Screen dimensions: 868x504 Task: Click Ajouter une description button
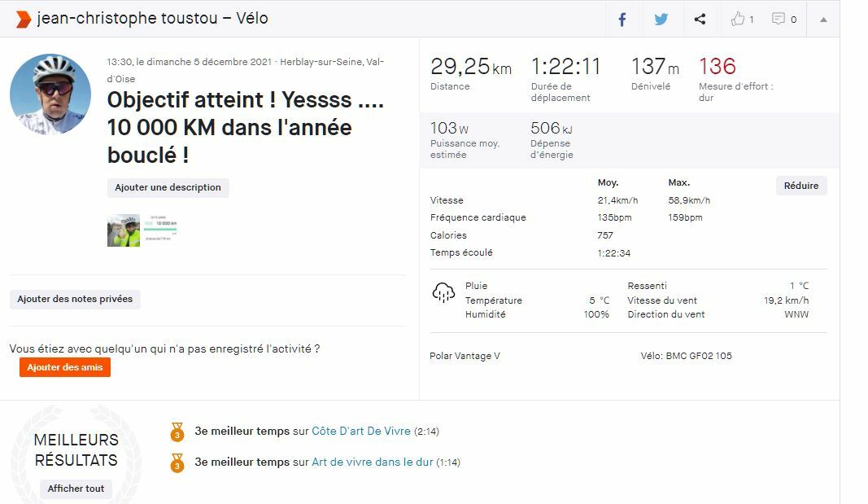(168, 187)
